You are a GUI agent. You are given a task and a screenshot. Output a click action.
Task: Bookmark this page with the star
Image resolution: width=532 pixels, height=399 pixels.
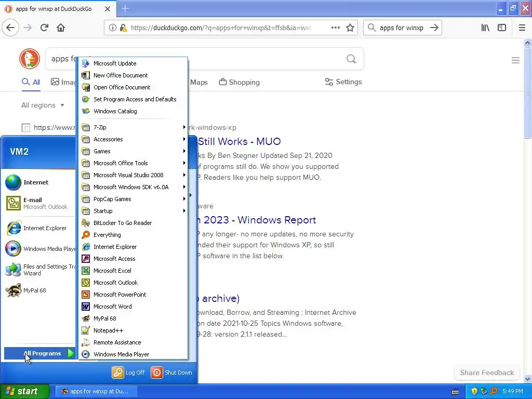click(x=350, y=28)
